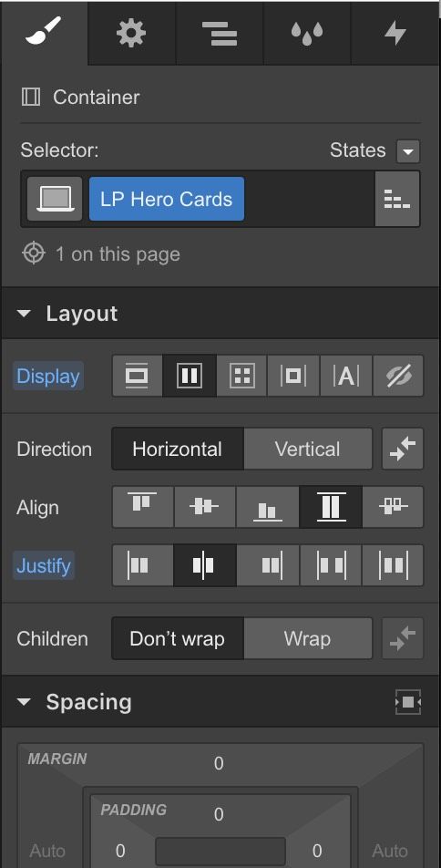Switch to the Style Manager tab
The width and height of the screenshot is (441, 868).
coord(307,33)
